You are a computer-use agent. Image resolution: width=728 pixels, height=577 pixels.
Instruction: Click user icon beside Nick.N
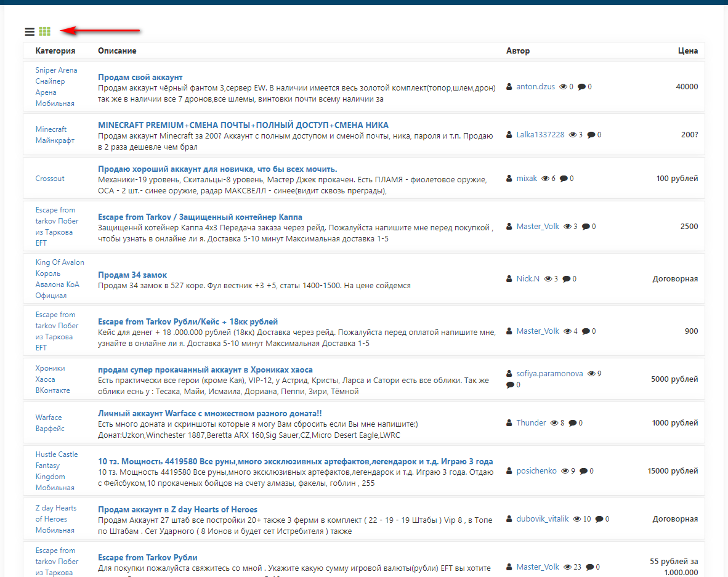[x=509, y=278]
